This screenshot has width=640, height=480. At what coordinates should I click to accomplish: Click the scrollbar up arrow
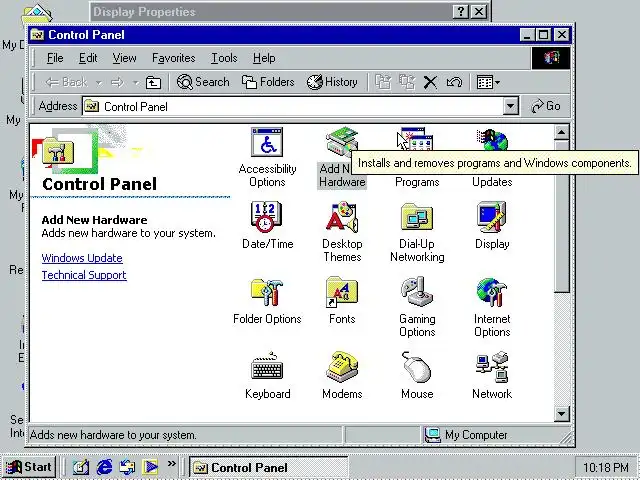point(562,133)
